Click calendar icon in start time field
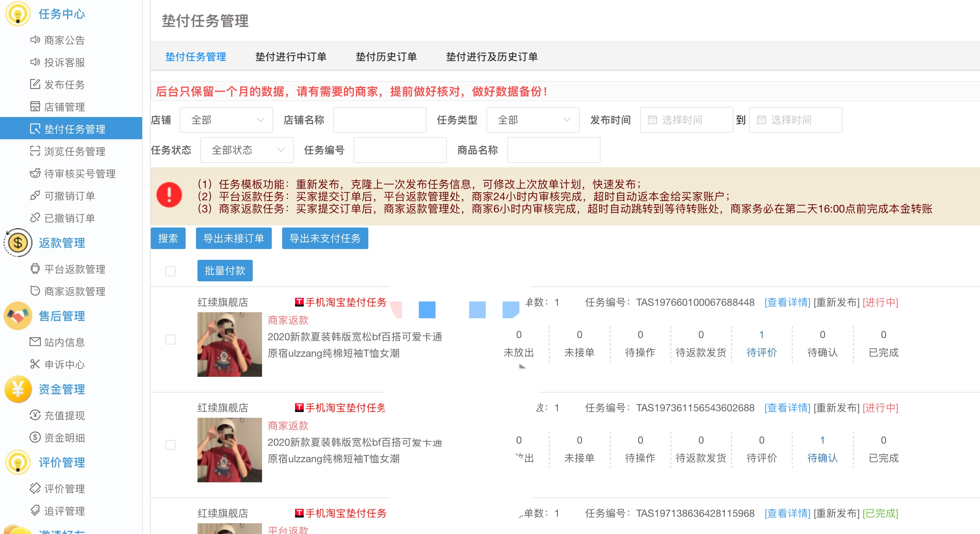 click(652, 120)
